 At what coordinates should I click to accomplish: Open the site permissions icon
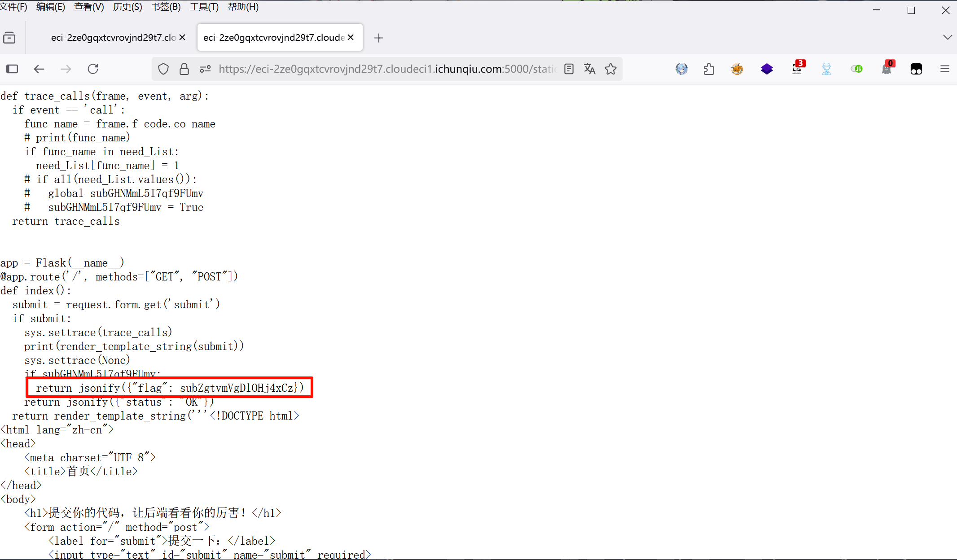click(x=205, y=69)
